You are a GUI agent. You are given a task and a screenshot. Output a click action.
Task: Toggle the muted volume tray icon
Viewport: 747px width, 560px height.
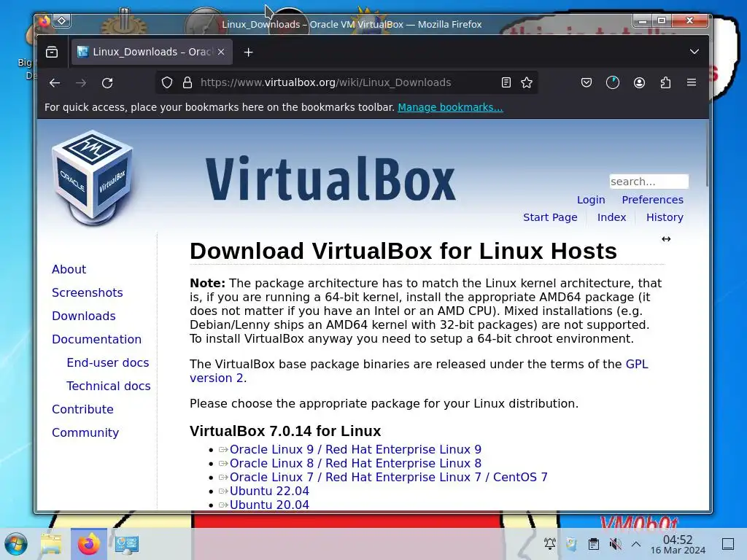pyautogui.click(x=616, y=544)
